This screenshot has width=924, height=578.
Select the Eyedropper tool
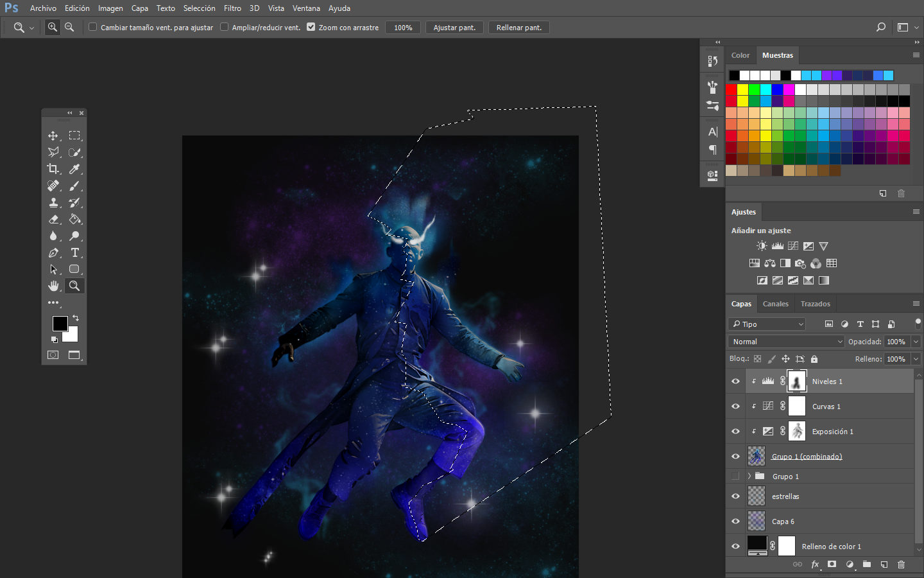point(74,169)
